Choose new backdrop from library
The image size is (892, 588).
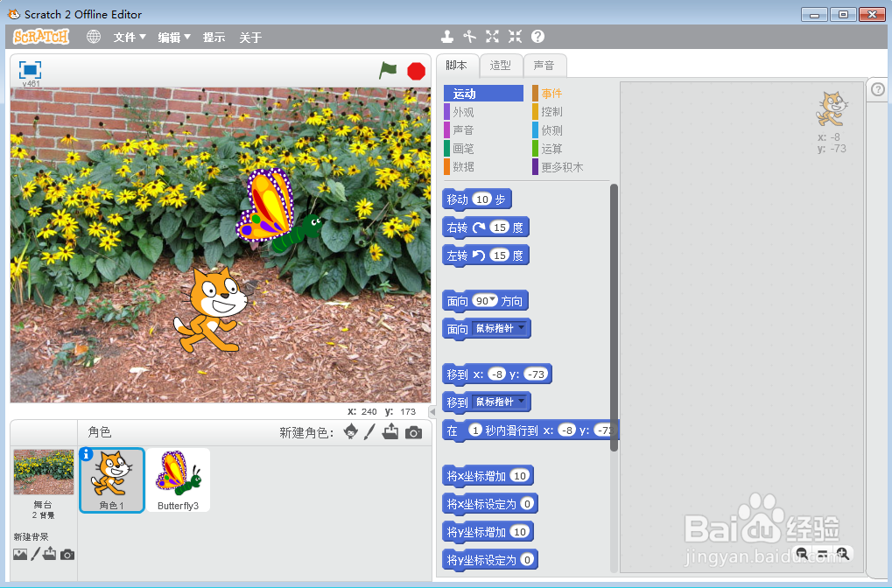(20, 555)
